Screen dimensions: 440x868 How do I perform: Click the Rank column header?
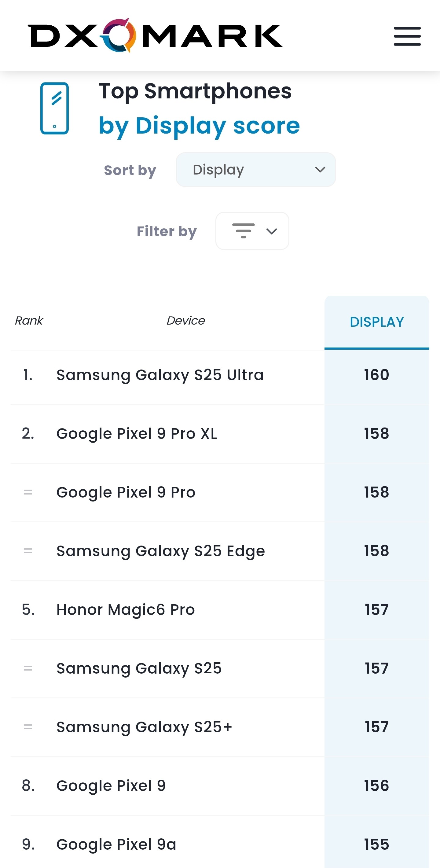point(29,320)
